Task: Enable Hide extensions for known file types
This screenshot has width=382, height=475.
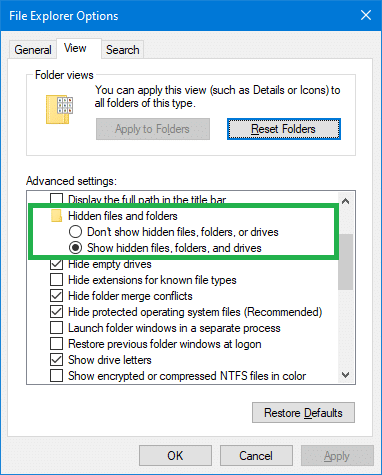Action: 56,280
